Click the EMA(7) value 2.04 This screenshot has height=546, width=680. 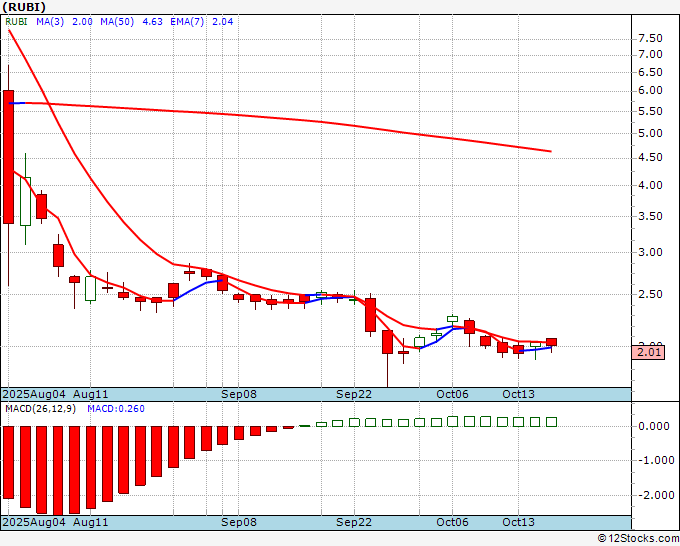coord(222,22)
